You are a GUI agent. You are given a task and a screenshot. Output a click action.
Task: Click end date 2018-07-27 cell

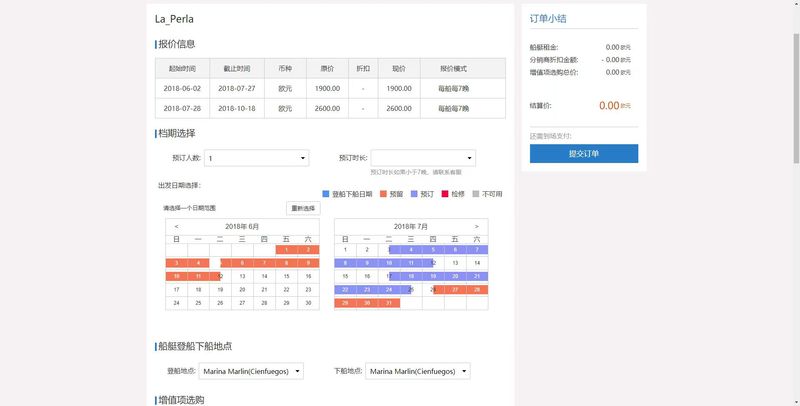(x=237, y=88)
